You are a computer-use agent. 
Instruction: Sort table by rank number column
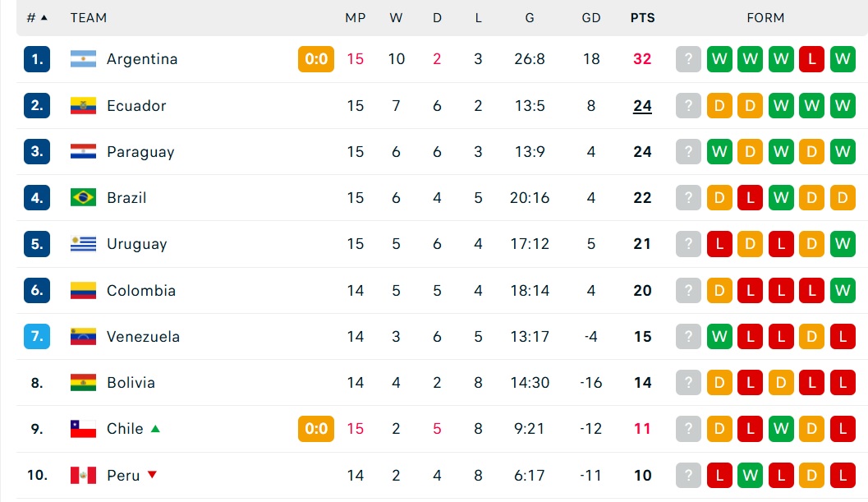click(37, 18)
